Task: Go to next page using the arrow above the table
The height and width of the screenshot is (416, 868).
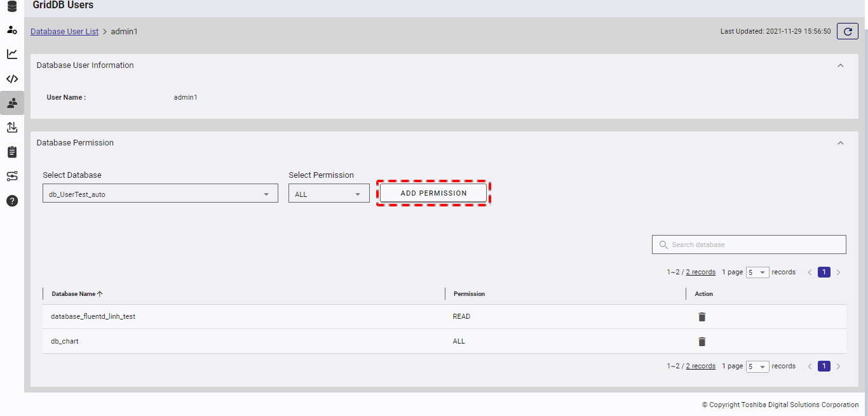Action: pyautogui.click(x=838, y=272)
